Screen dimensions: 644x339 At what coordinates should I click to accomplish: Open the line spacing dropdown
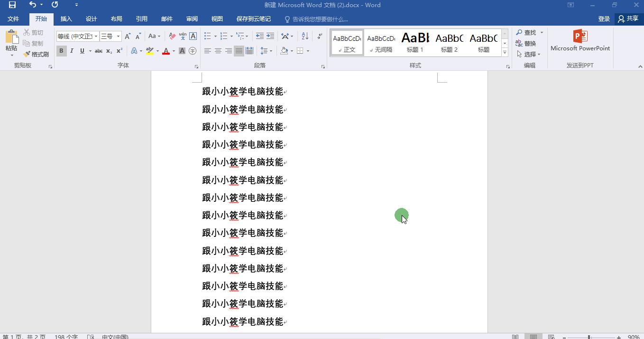point(266,51)
